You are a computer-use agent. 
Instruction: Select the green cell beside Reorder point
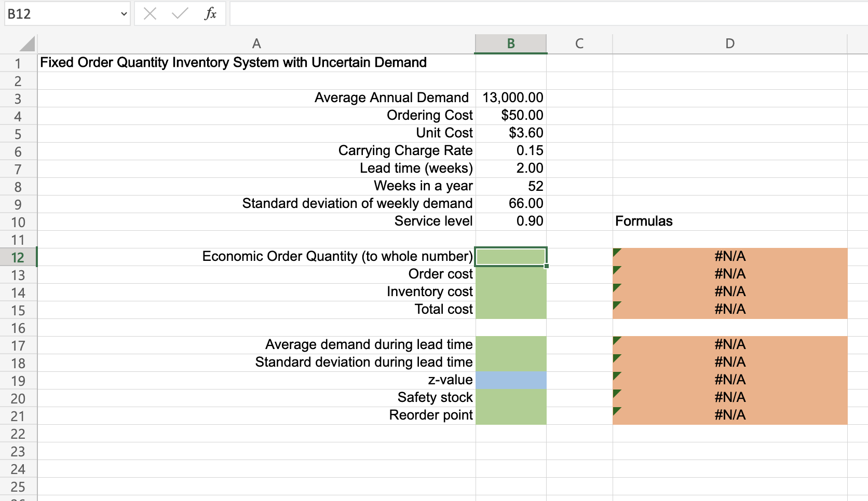511,415
